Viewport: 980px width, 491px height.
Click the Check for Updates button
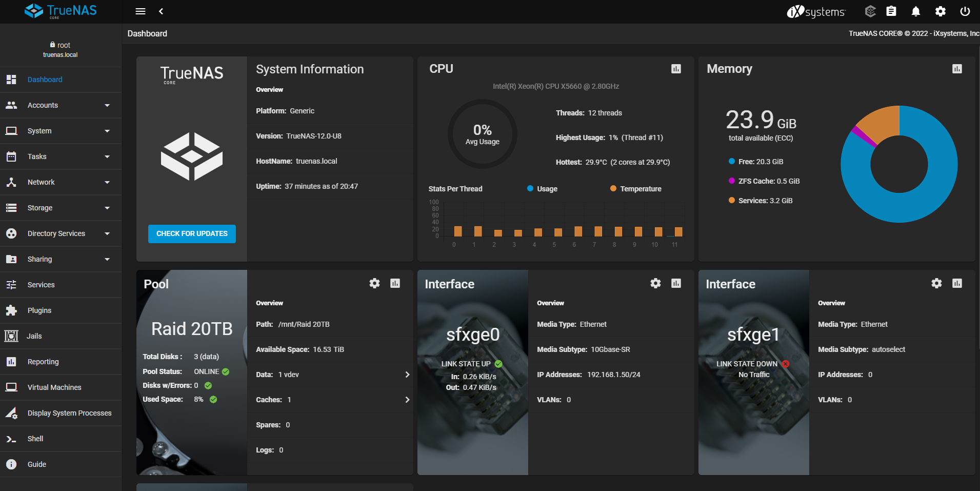click(x=192, y=233)
